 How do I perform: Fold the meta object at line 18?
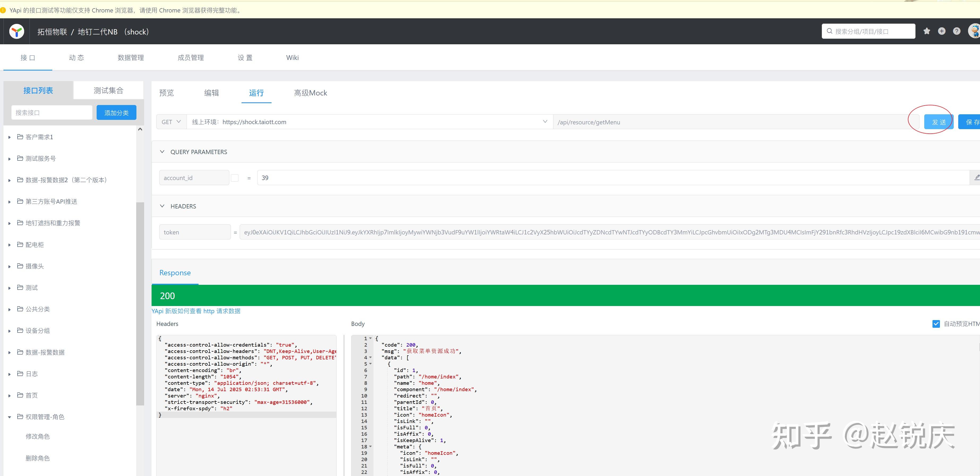(371, 447)
